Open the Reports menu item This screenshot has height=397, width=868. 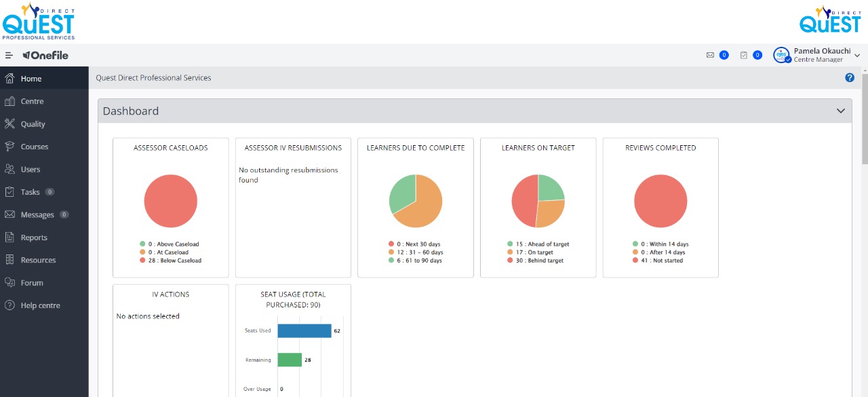coord(44,237)
